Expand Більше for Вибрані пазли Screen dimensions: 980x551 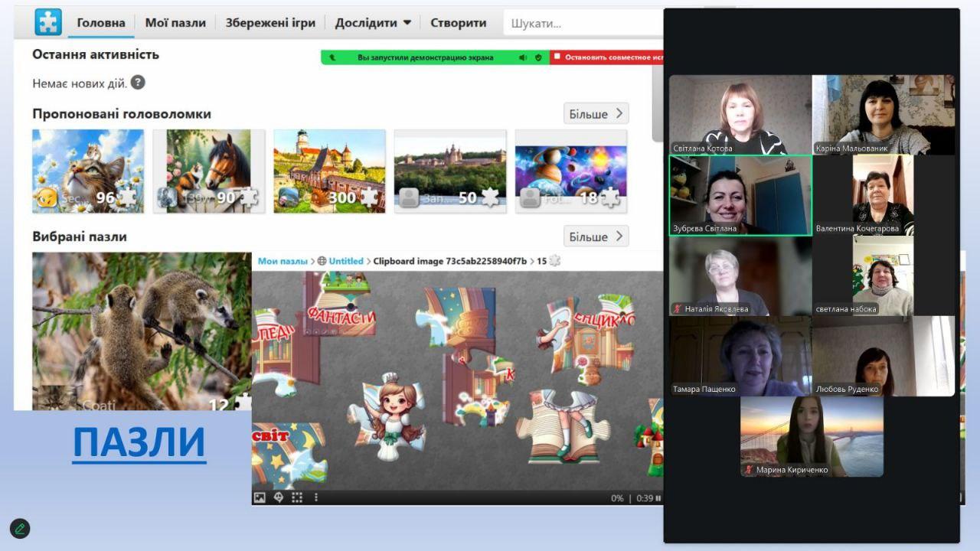click(596, 236)
